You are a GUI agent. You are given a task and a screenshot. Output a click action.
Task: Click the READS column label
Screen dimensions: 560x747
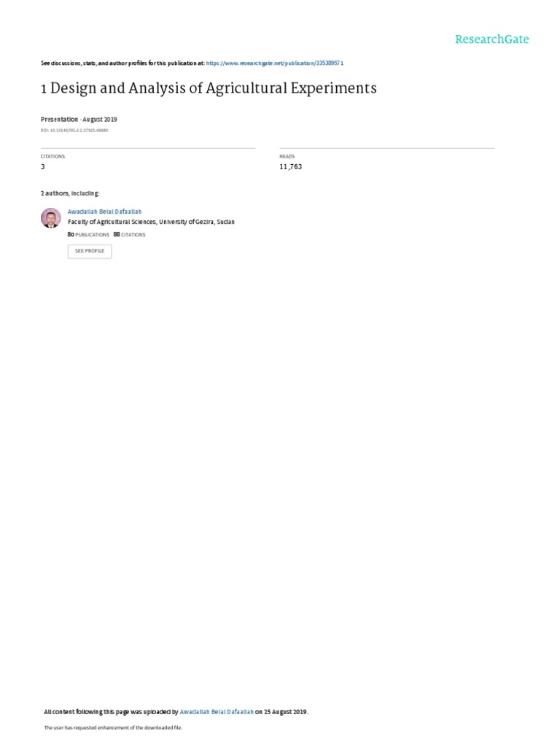(287, 156)
